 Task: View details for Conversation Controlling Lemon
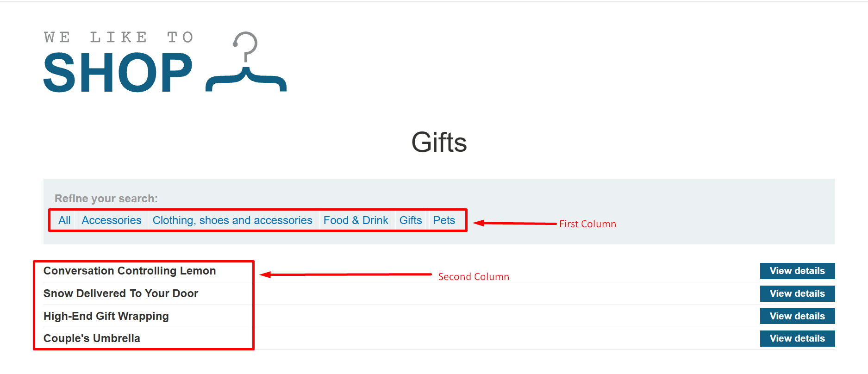tap(797, 271)
